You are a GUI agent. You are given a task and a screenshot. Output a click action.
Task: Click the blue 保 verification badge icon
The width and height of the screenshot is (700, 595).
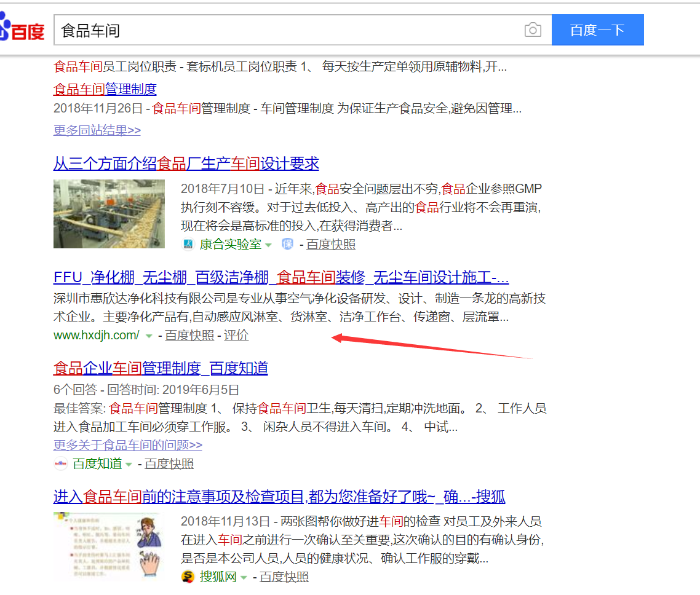tap(287, 244)
